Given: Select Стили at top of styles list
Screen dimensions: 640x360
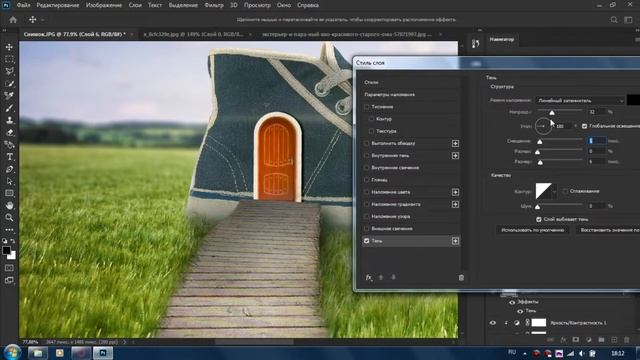Looking at the screenshot, I should point(371,82).
